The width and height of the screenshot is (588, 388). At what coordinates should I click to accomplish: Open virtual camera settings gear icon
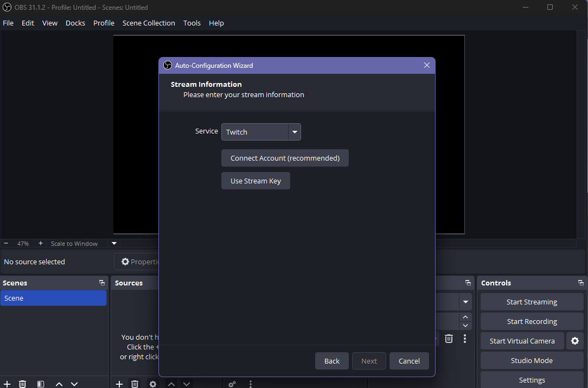575,341
